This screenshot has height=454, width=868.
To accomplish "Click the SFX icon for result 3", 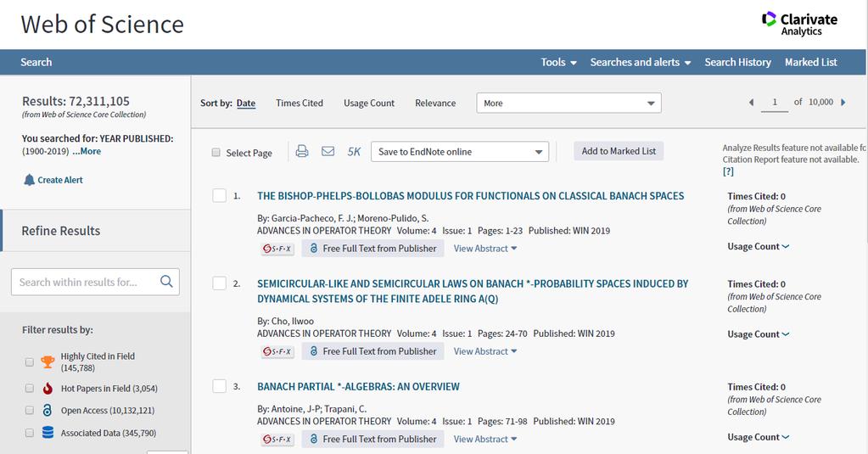I will pyautogui.click(x=277, y=439).
